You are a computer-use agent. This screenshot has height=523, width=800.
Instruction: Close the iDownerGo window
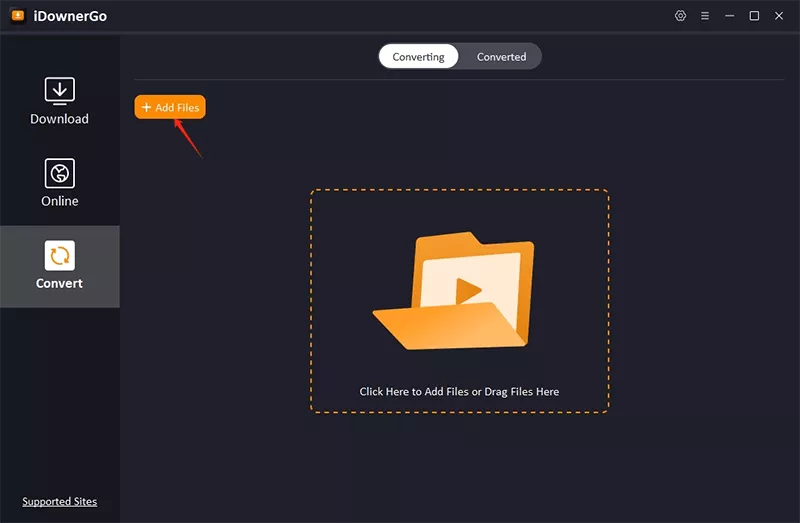[x=779, y=16]
